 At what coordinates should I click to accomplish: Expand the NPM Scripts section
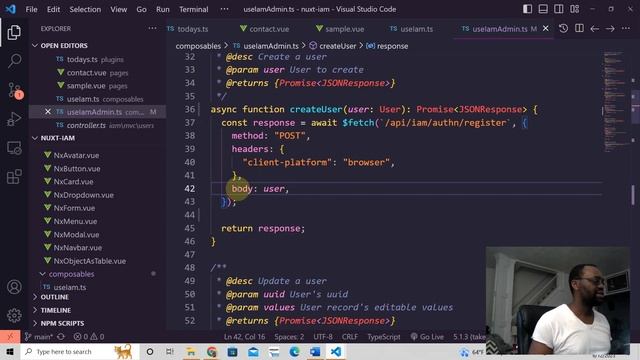coord(62,323)
